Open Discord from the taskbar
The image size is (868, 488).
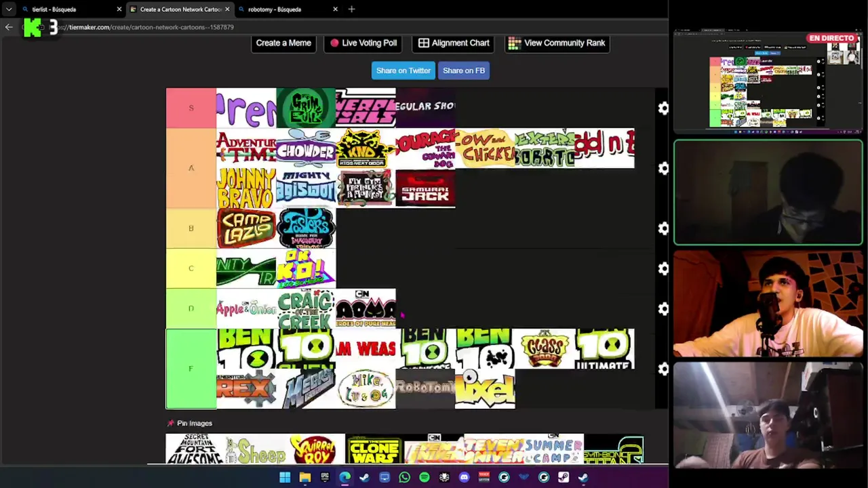[x=464, y=477]
